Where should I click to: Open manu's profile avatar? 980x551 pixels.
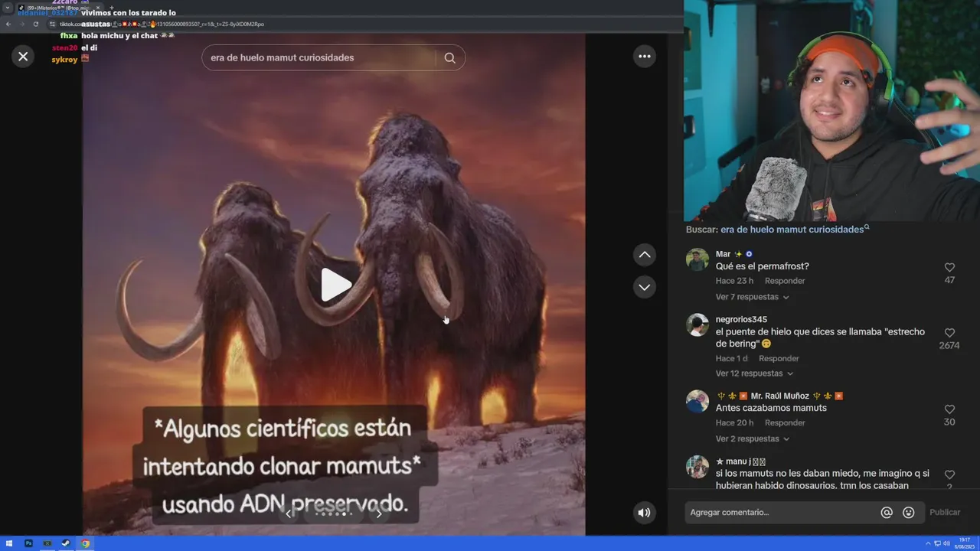pyautogui.click(x=697, y=467)
